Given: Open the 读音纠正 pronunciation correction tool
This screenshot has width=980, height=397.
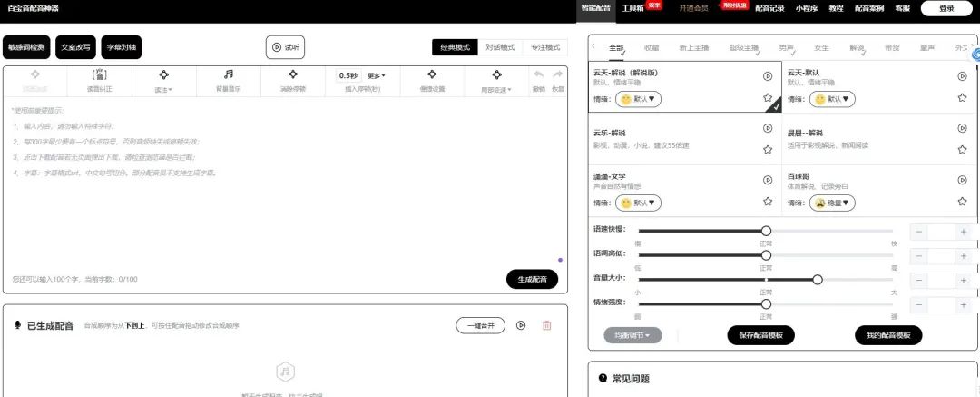Looking at the screenshot, I should coord(100,81).
